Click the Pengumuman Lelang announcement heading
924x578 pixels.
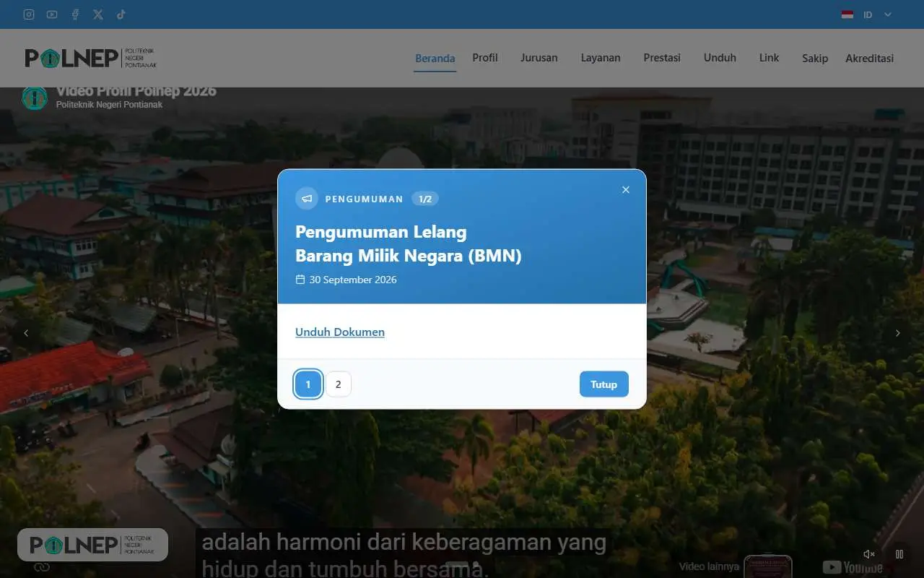(x=409, y=243)
